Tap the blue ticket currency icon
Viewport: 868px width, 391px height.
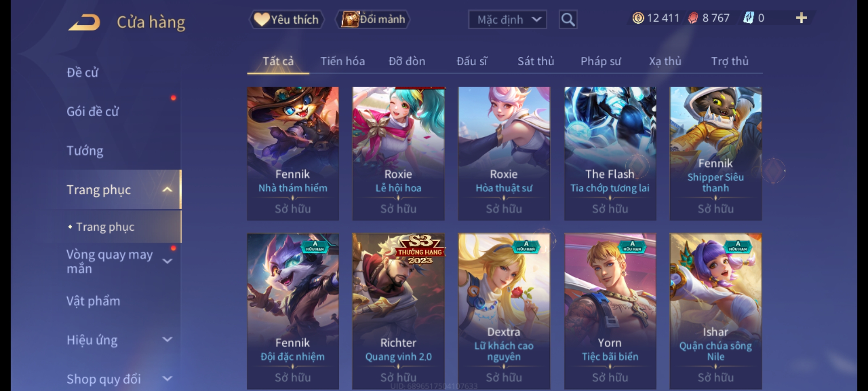coord(748,18)
